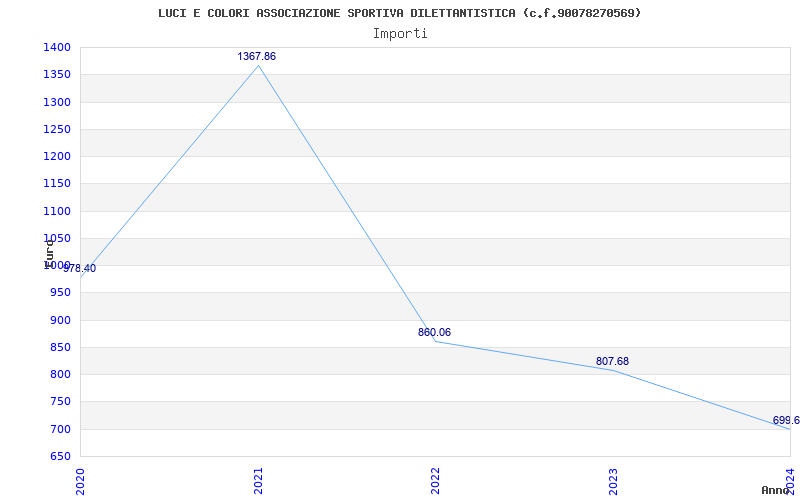Click the 800 y-axis value
Image resolution: width=800 pixels, height=500 pixels.
coord(60,374)
